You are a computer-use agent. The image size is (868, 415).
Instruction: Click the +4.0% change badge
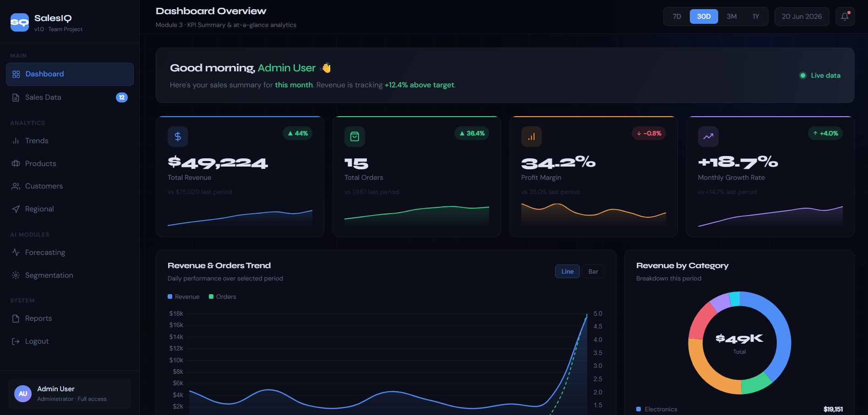[825, 133]
